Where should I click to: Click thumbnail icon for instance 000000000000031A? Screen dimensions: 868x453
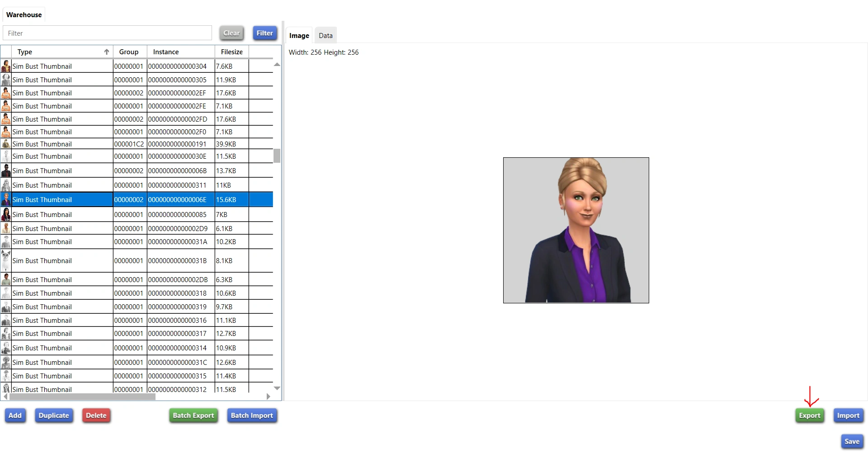point(6,241)
